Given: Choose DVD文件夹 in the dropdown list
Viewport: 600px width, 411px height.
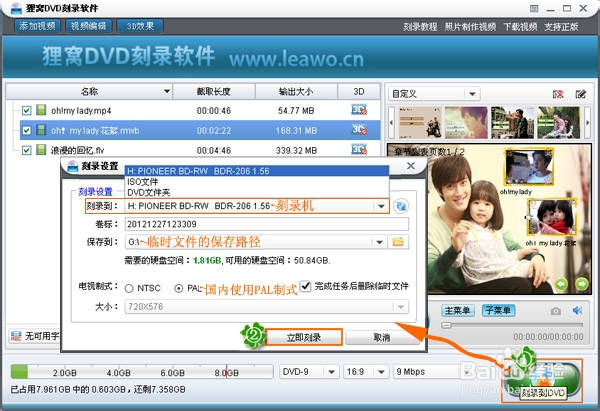Looking at the screenshot, I should pyautogui.click(x=257, y=192).
